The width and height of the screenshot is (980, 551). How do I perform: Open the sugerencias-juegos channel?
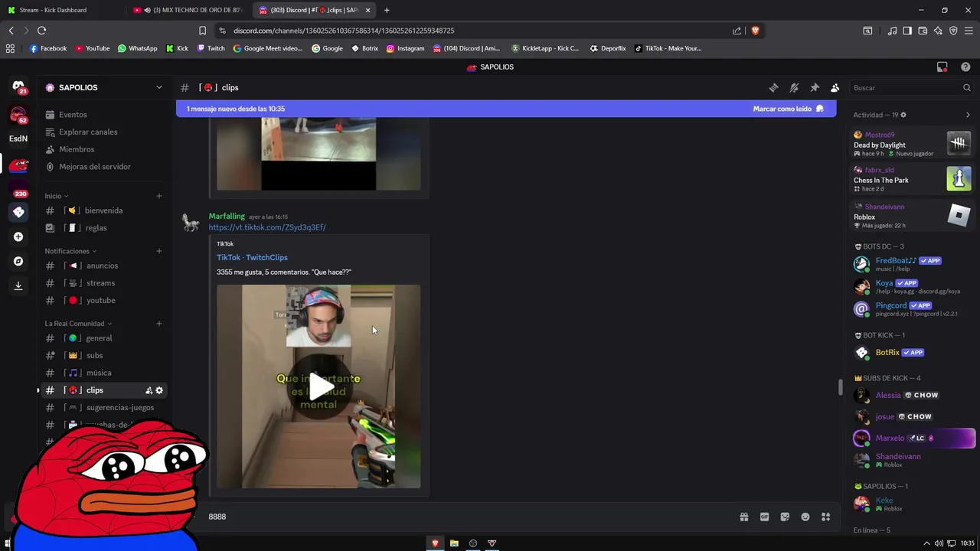point(103,408)
